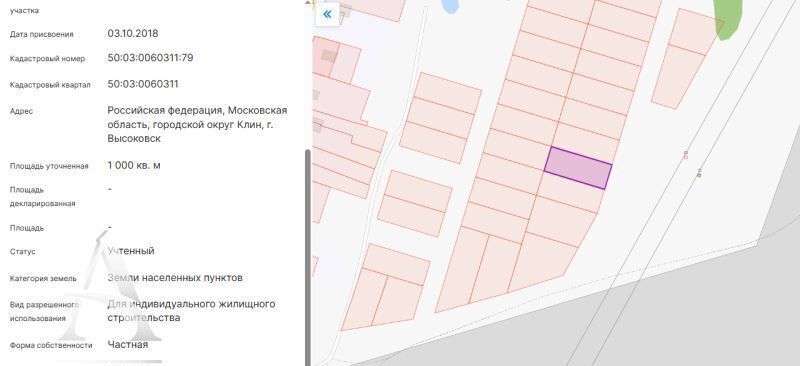Click the Частная ownership form value
This screenshot has width=800, height=366.
coord(128,345)
